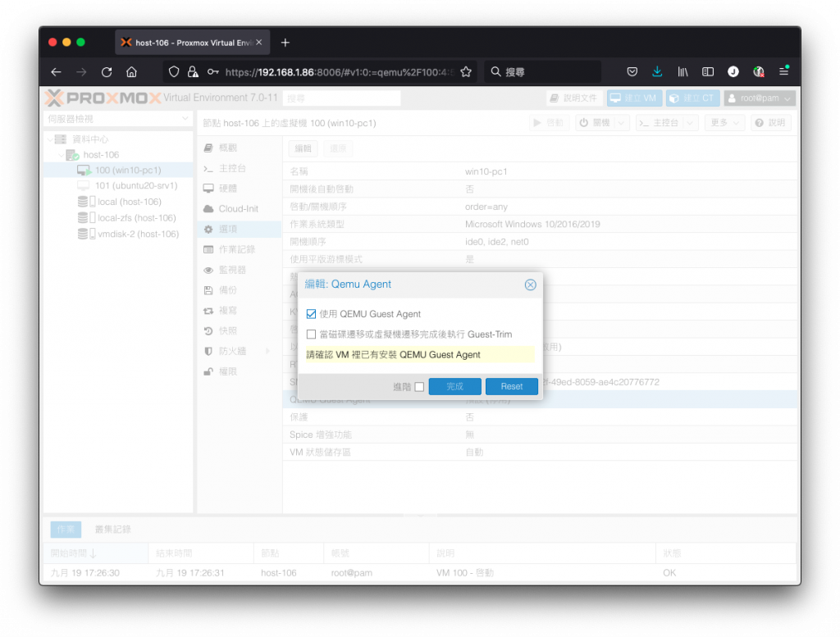Open the Pocket save icon
Viewport: 840px width, 637px height.
click(x=632, y=71)
